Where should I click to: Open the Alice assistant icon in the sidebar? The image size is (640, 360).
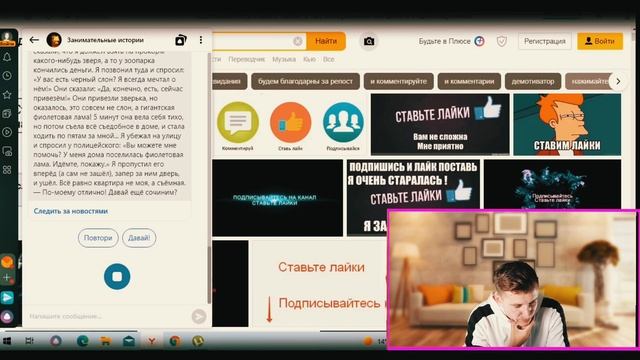[x=7, y=316]
